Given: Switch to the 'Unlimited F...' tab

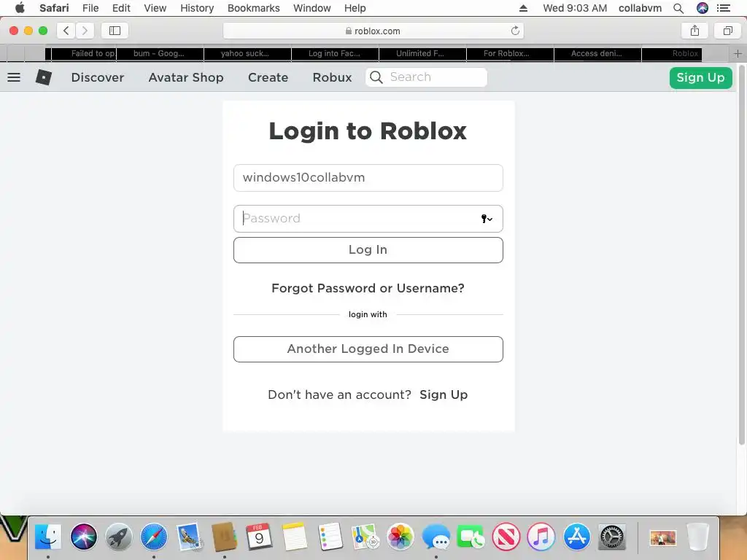Looking at the screenshot, I should [x=422, y=54].
